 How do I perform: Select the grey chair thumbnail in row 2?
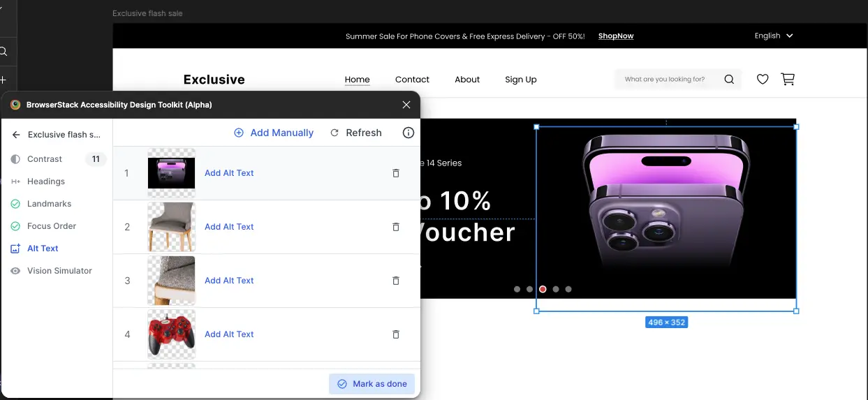(171, 227)
